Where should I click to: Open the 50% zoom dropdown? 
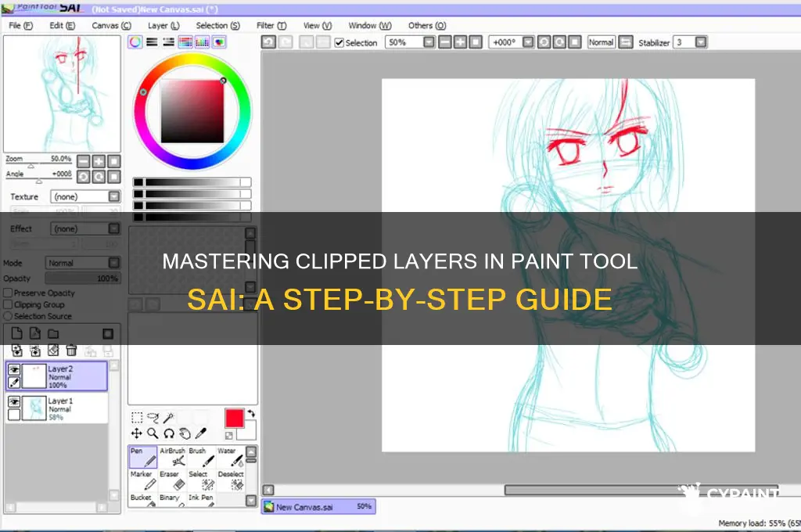[429, 42]
